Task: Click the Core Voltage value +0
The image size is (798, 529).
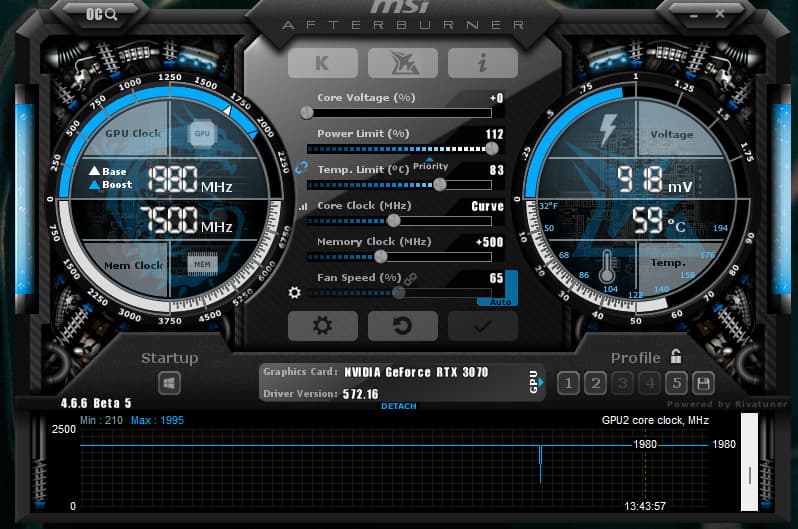Action: click(496, 98)
